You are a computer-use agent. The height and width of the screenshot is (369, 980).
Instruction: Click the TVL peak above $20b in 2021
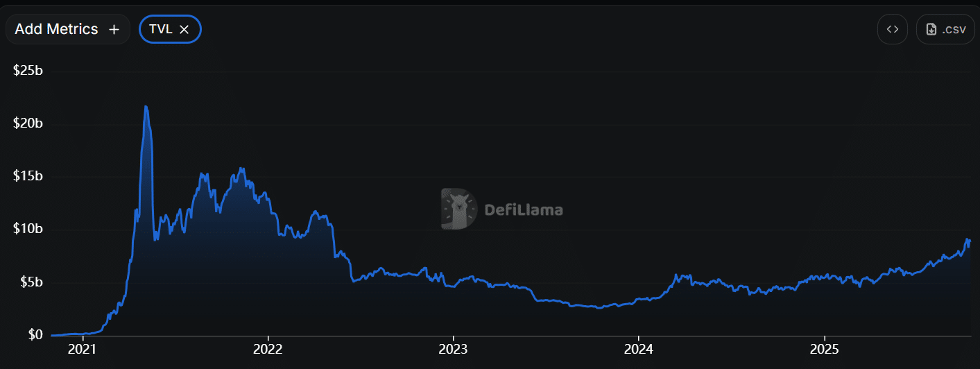146,107
